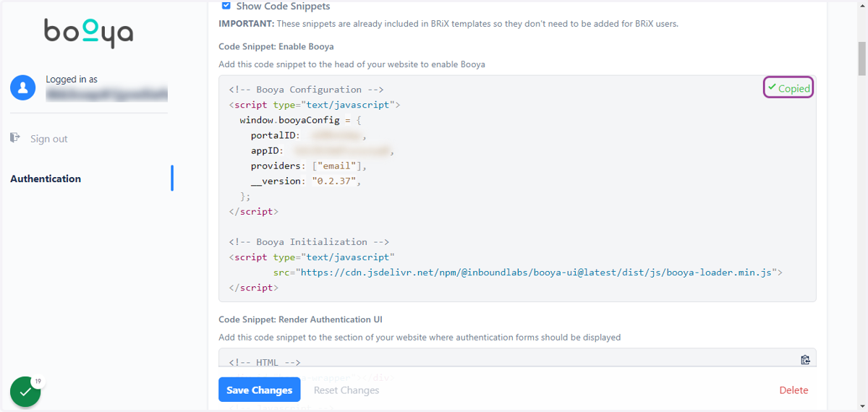Click the portalID line in code

tap(309, 135)
